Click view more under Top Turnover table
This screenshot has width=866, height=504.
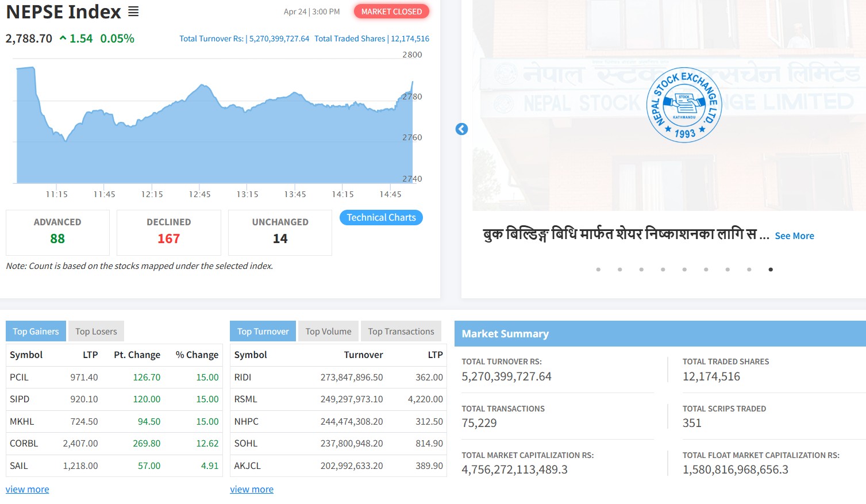[252, 490]
